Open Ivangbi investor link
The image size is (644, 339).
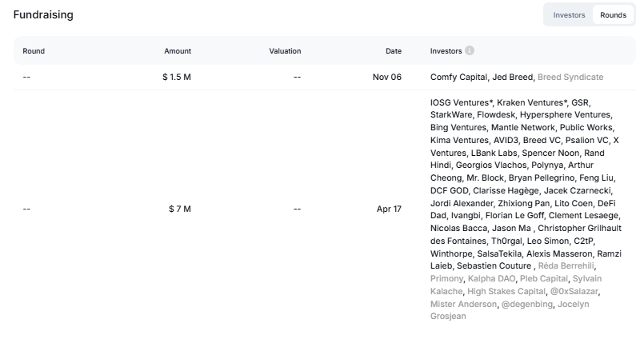466,215
